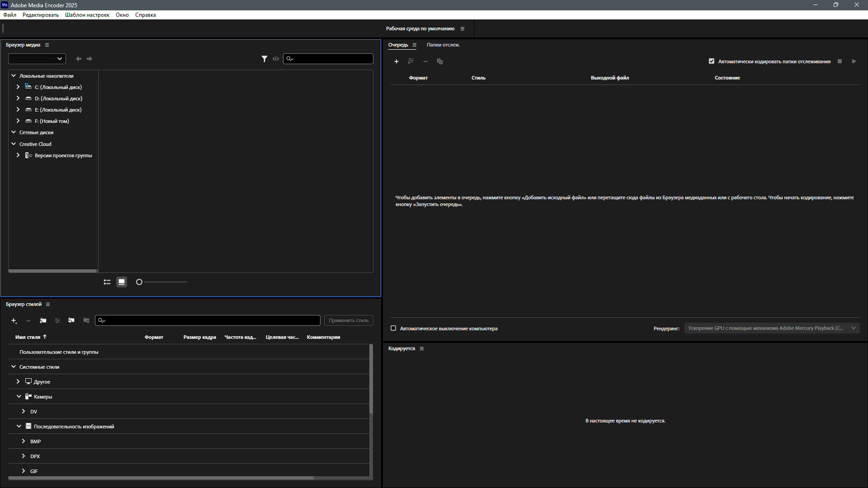This screenshot has width=868, height=488.
Task: Click the Версии проектов группы icon
Action: pos(28,155)
